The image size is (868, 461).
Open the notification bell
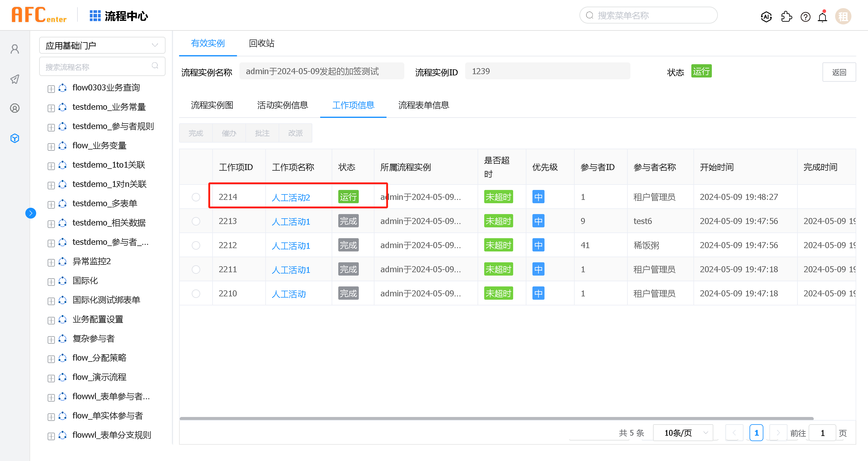click(822, 17)
